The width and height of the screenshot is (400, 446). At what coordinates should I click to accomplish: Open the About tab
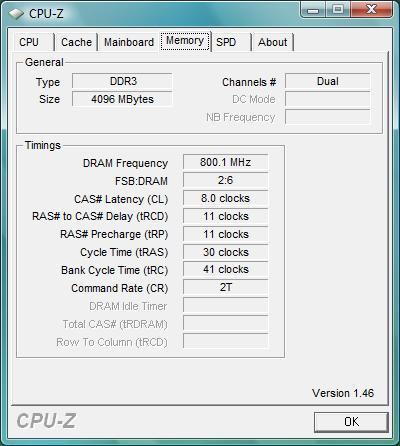(x=273, y=42)
